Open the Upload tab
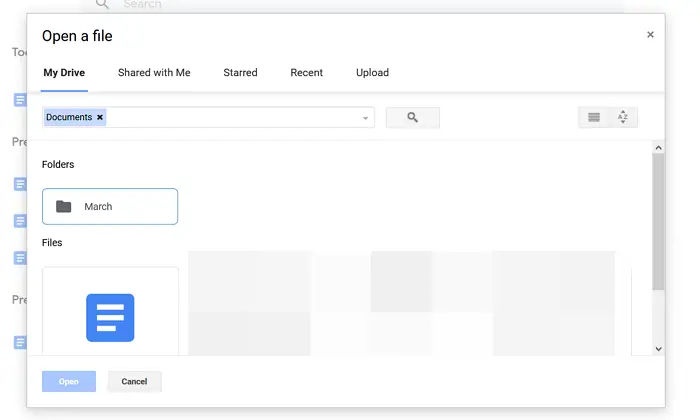This screenshot has width=700, height=420. click(x=372, y=73)
